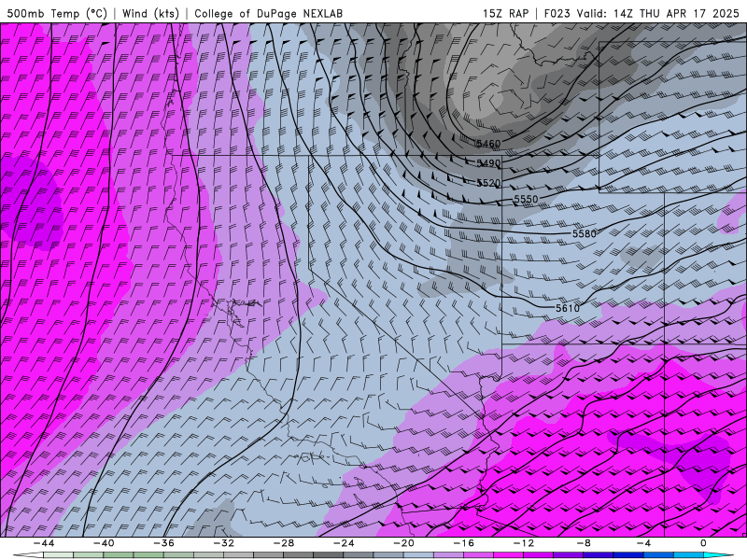Pick the -28 color scale label

[284, 543]
